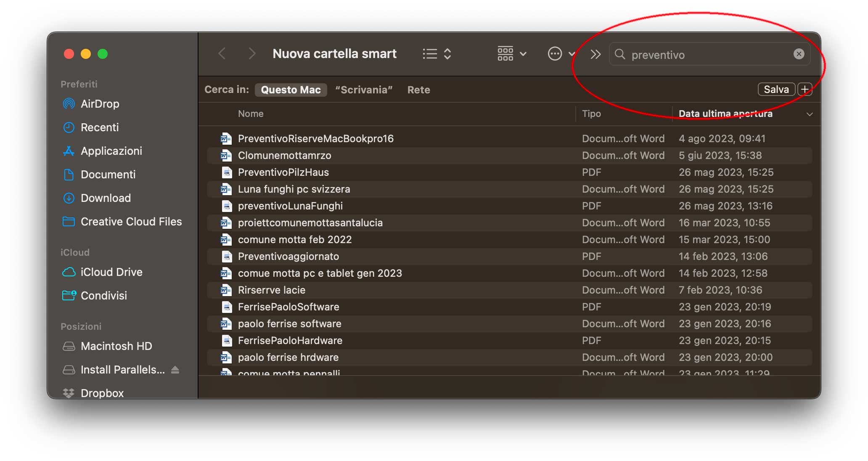Add a search criterion with the plus button
This screenshot has height=461, width=868.
pyautogui.click(x=805, y=89)
